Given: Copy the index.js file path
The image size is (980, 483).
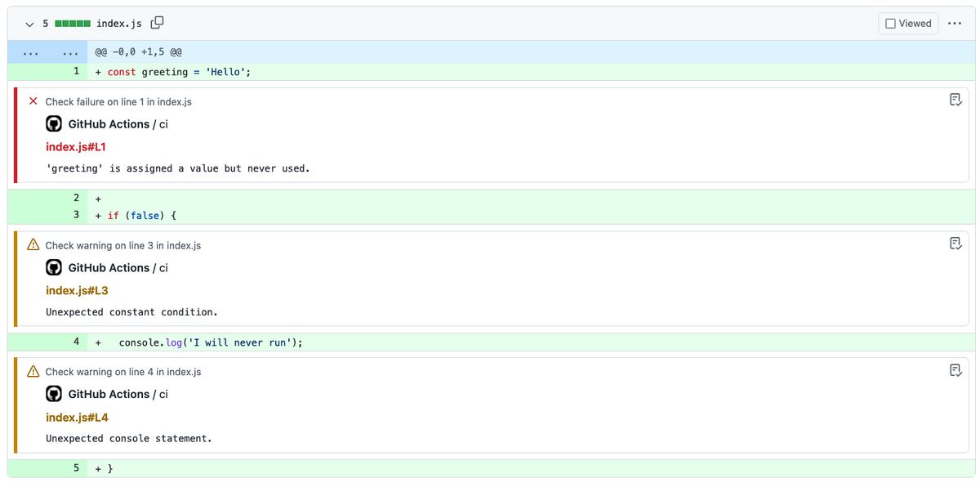Looking at the screenshot, I should click(157, 23).
